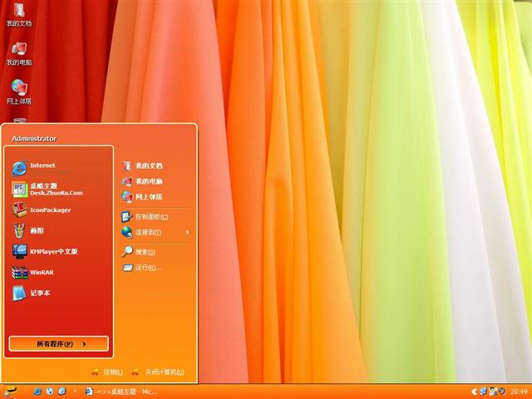This screenshot has height=399, width=532.
Task: Click the middle system tray icon
Action: [x=493, y=392]
